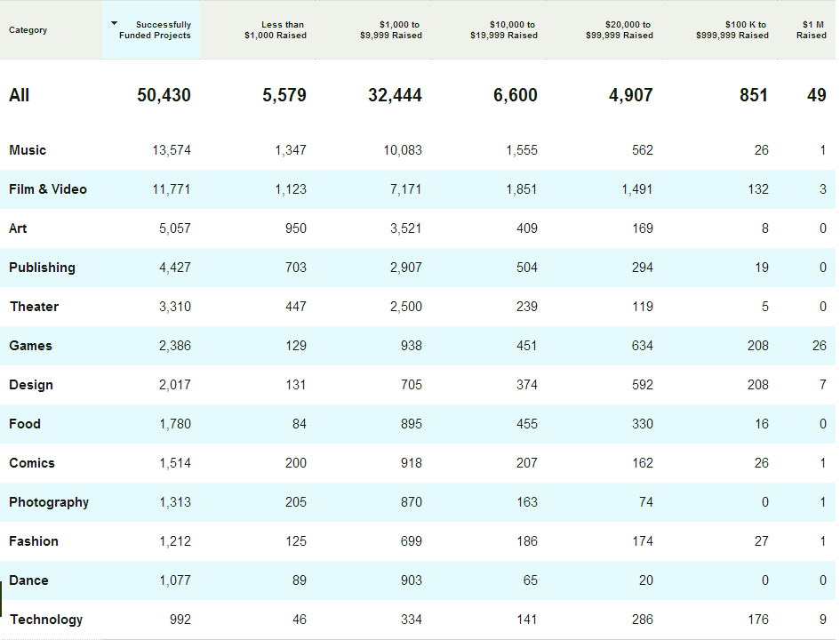Click the All row total of 50,430
The width and height of the screenshot is (840, 640).
coord(164,95)
